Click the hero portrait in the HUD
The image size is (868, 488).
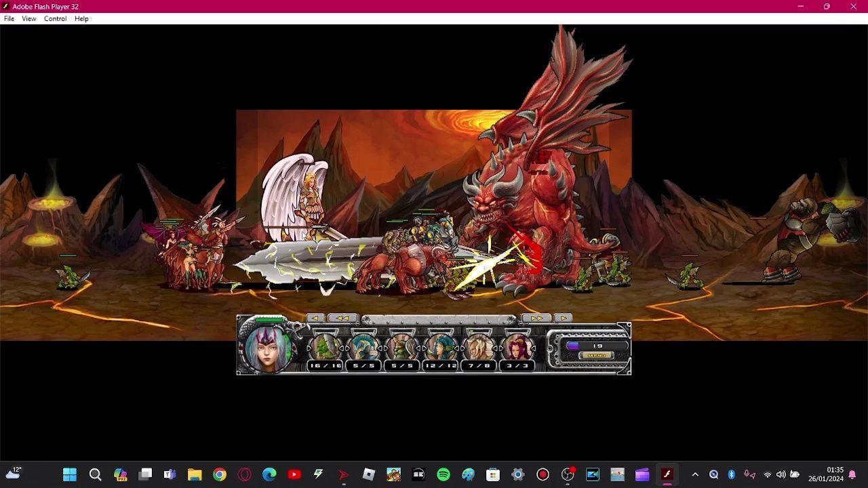point(269,349)
